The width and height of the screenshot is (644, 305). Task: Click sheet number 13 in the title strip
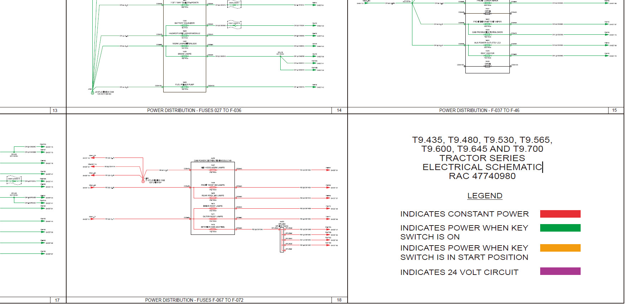[55, 110]
